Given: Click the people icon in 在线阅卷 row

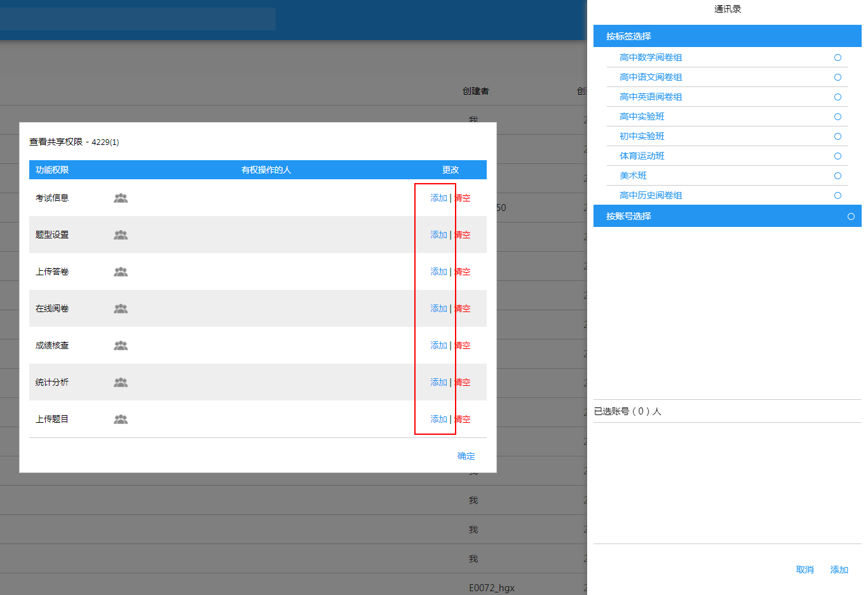Looking at the screenshot, I should [121, 309].
